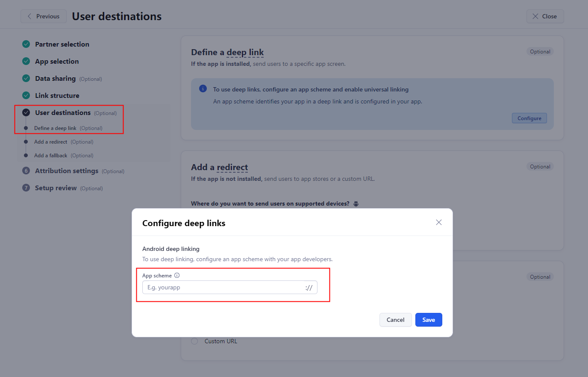Click the blue info icon in the deep links banner
This screenshot has height=377, width=588.
(x=203, y=88)
